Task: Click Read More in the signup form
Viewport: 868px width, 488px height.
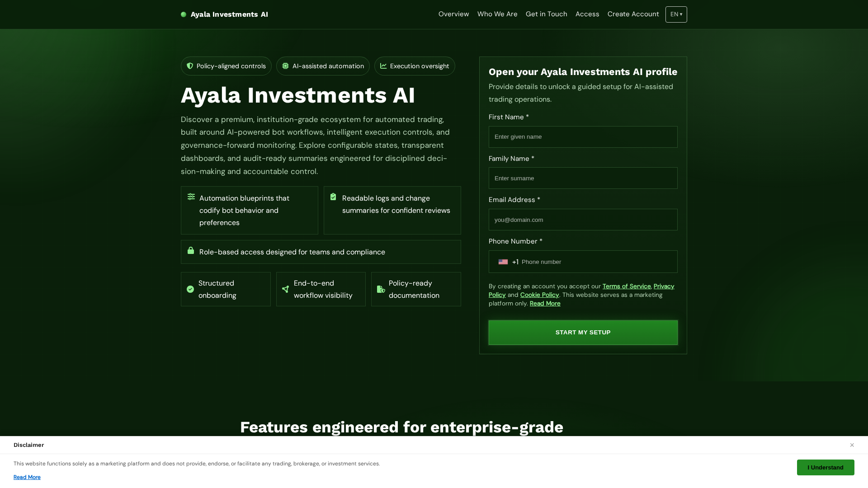Action: [545, 303]
